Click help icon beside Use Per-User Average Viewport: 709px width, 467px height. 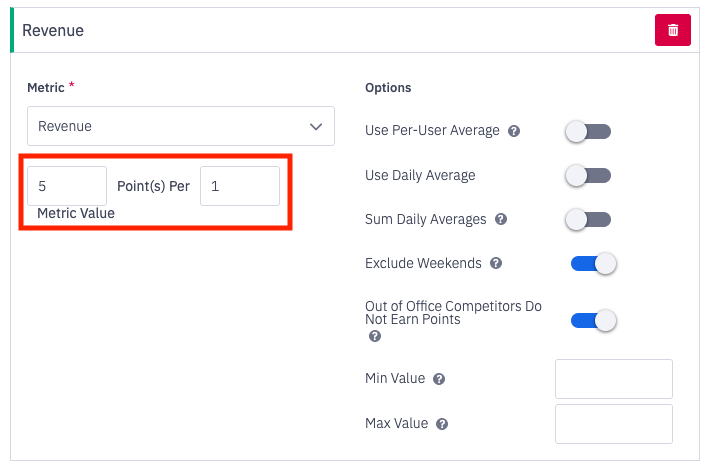tap(514, 131)
